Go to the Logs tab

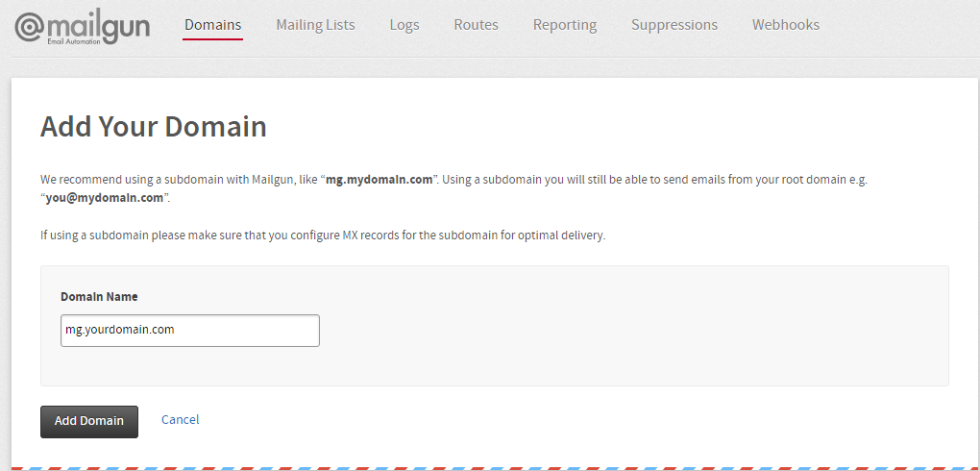[404, 25]
